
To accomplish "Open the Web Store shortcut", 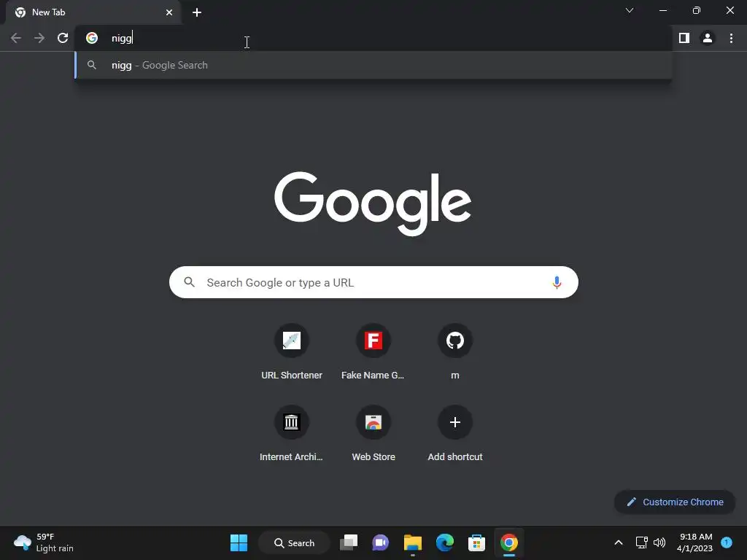I will pos(373,434).
